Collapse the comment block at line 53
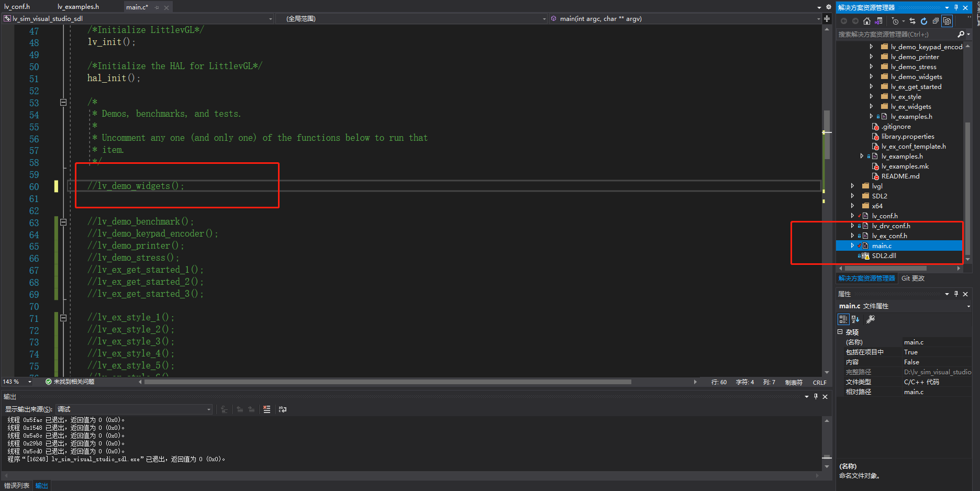 pyautogui.click(x=63, y=102)
